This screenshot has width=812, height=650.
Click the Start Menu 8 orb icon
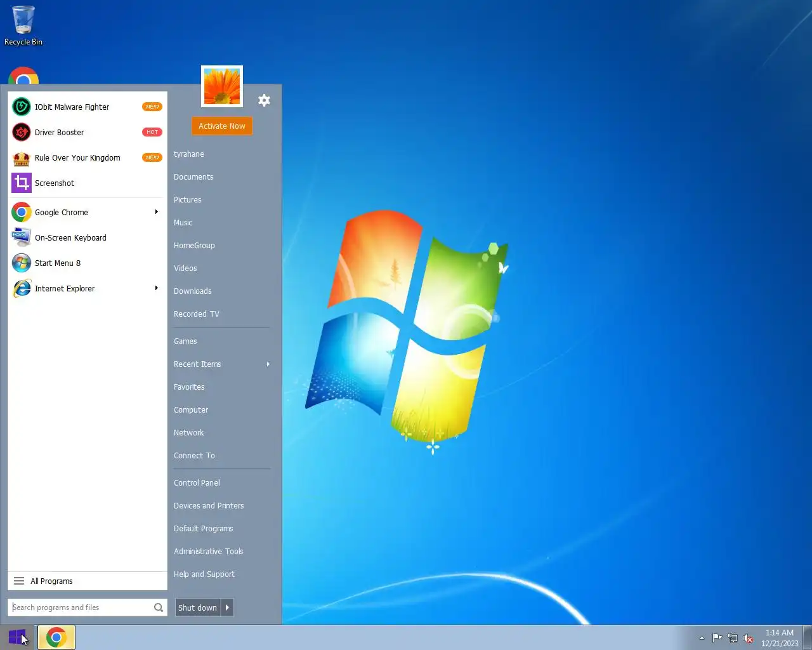(22, 263)
